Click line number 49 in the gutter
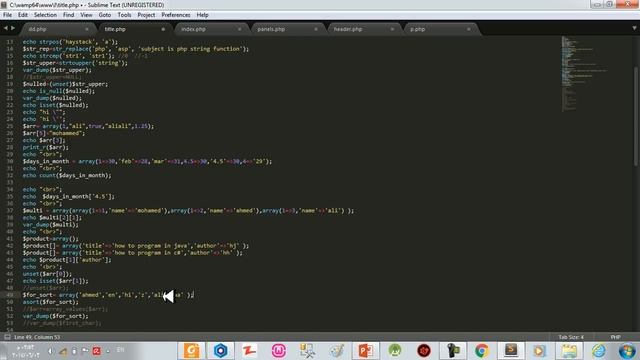Image resolution: width=640 pixels, height=360 pixels. pyautogui.click(x=10, y=295)
